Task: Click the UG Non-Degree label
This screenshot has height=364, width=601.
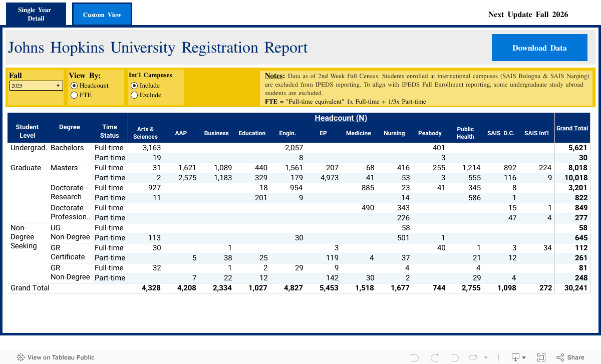Action: click(x=71, y=232)
